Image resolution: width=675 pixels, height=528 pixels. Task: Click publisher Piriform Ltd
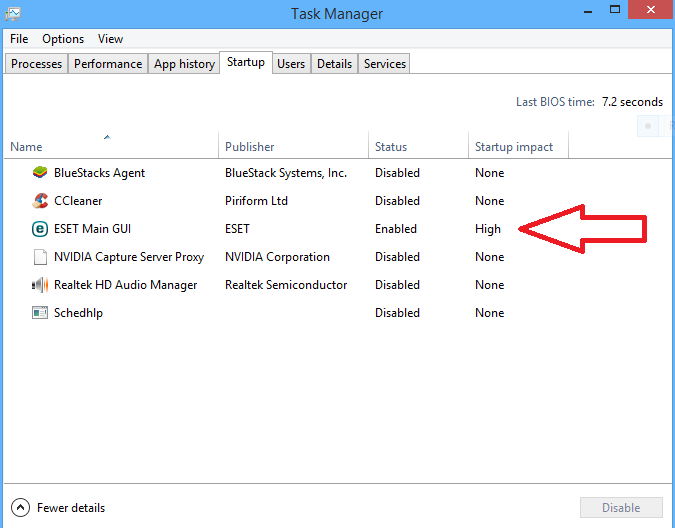tap(256, 201)
